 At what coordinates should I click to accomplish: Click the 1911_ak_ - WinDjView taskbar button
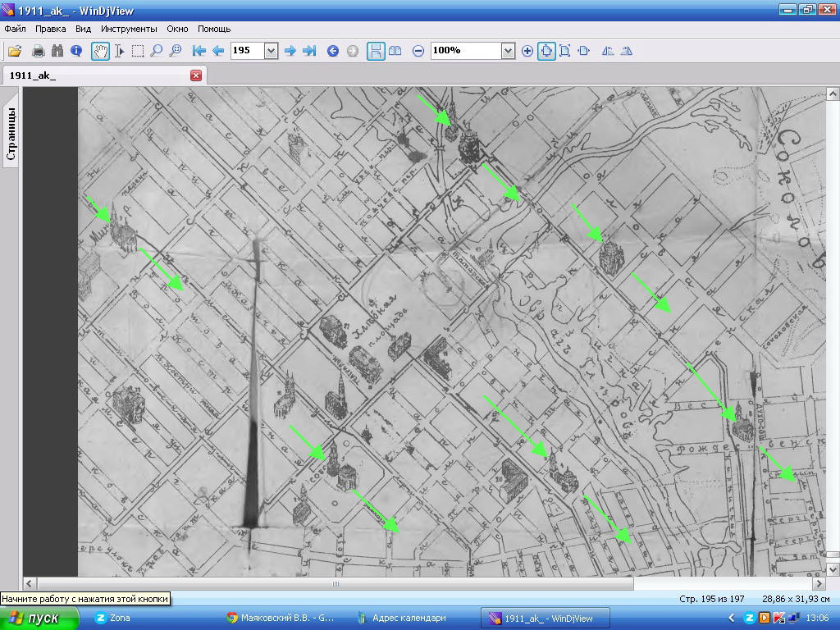point(545,619)
